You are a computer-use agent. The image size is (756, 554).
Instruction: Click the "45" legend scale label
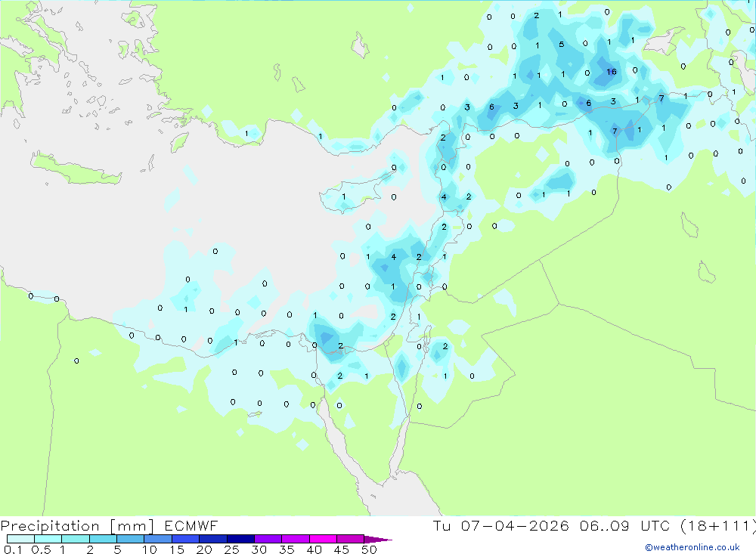tap(342, 549)
